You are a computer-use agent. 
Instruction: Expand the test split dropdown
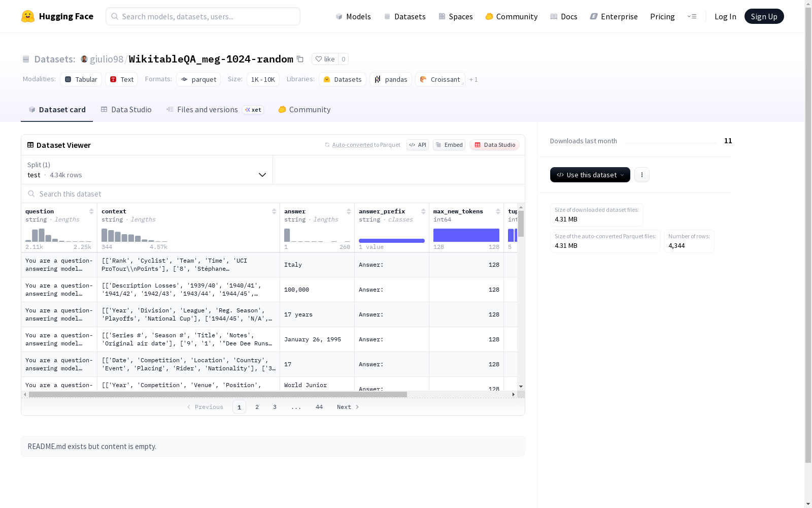[x=147, y=170]
